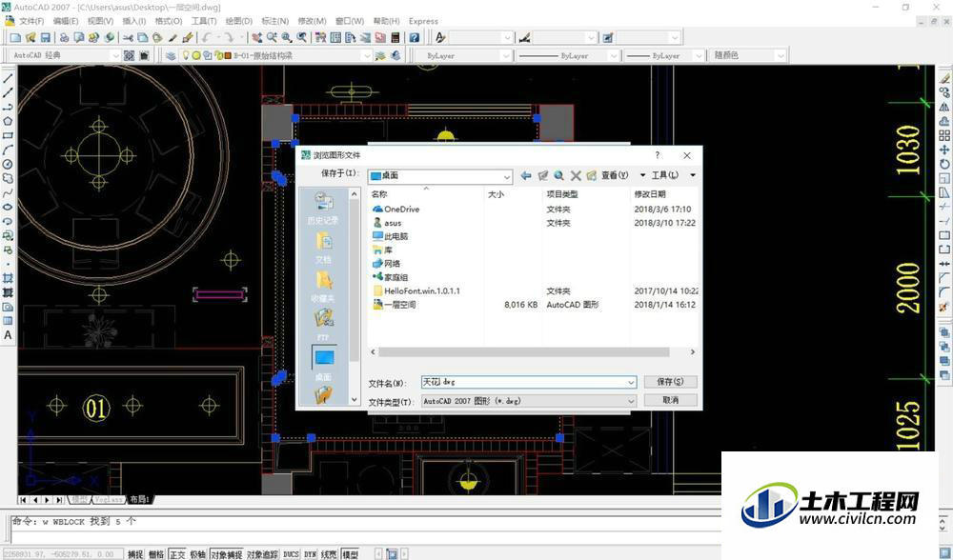Click the Delete (X) icon in the dialog
This screenshot has height=560, width=953.
[576, 175]
